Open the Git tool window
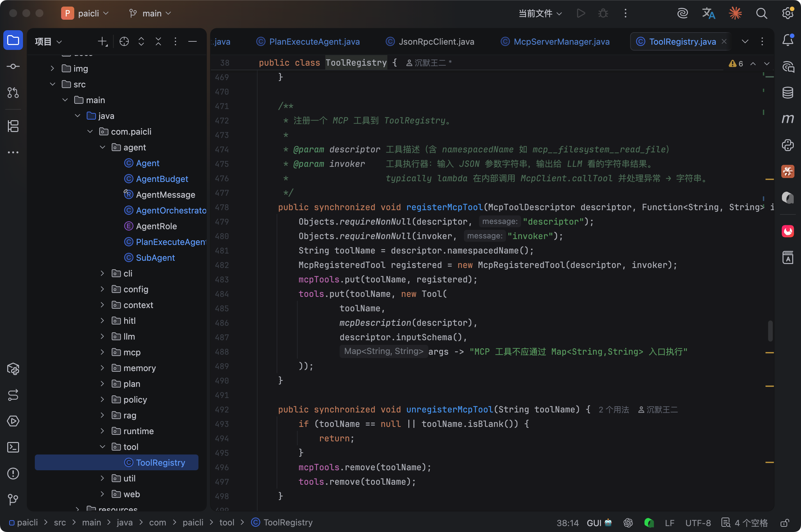801x532 pixels. pyautogui.click(x=13, y=499)
